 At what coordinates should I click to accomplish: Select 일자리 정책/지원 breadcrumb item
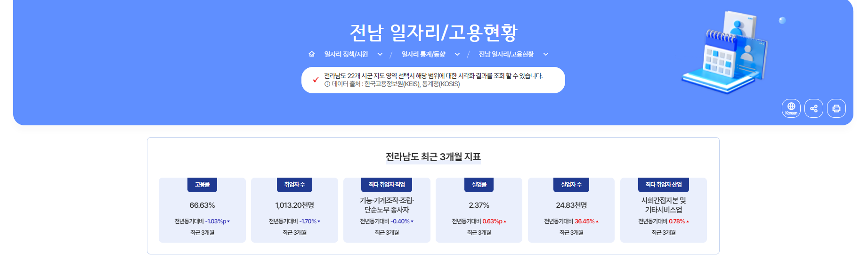point(346,54)
